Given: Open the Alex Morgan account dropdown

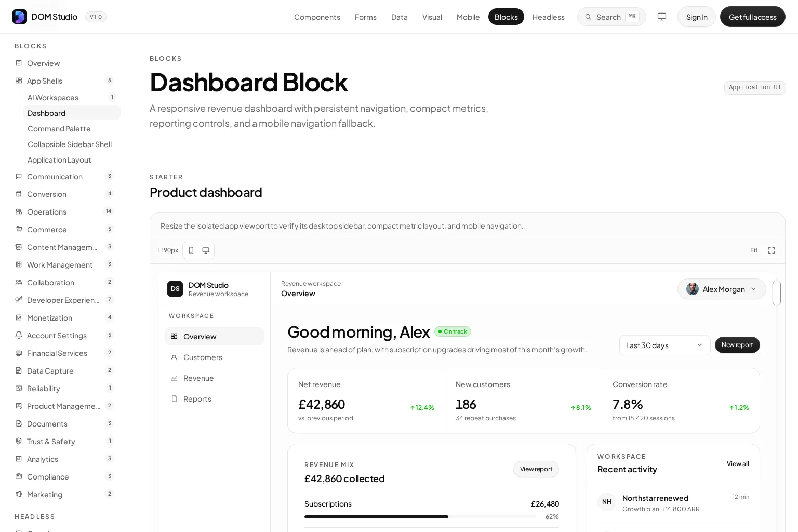Looking at the screenshot, I should (722, 289).
